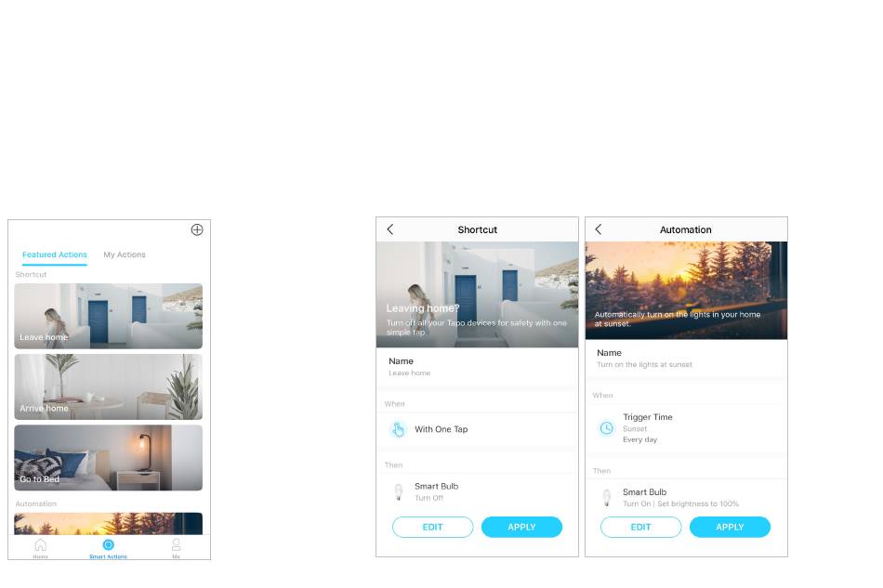Click EDIT on Shortcut screen
The width and height of the screenshot is (883, 588).
432,528
